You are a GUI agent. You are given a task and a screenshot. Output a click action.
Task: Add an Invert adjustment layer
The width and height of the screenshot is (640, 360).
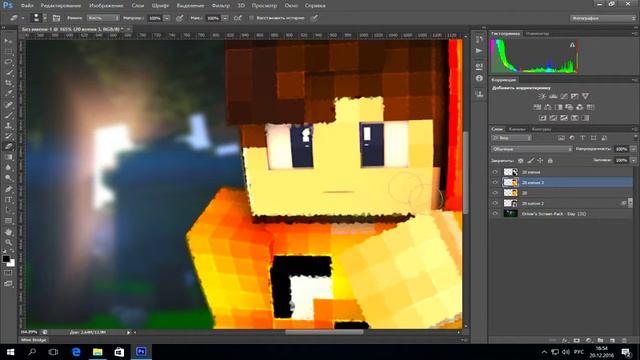pyautogui.click(x=542, y=118)
